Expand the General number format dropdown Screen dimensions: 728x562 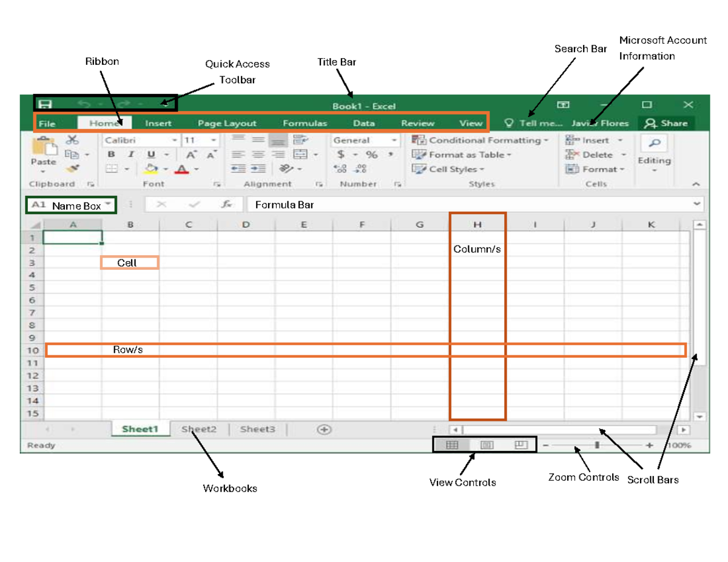[394, 141]
